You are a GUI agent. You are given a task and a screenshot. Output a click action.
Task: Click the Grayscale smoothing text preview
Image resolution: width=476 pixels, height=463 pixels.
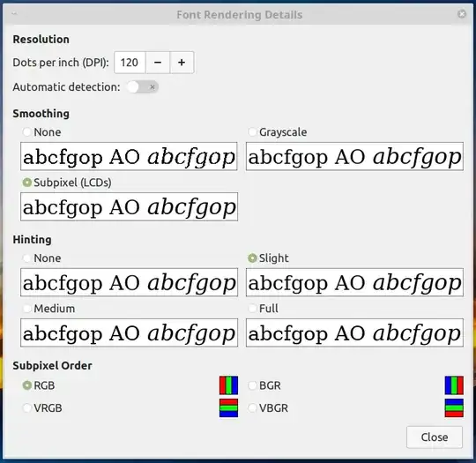pos(354,156)
